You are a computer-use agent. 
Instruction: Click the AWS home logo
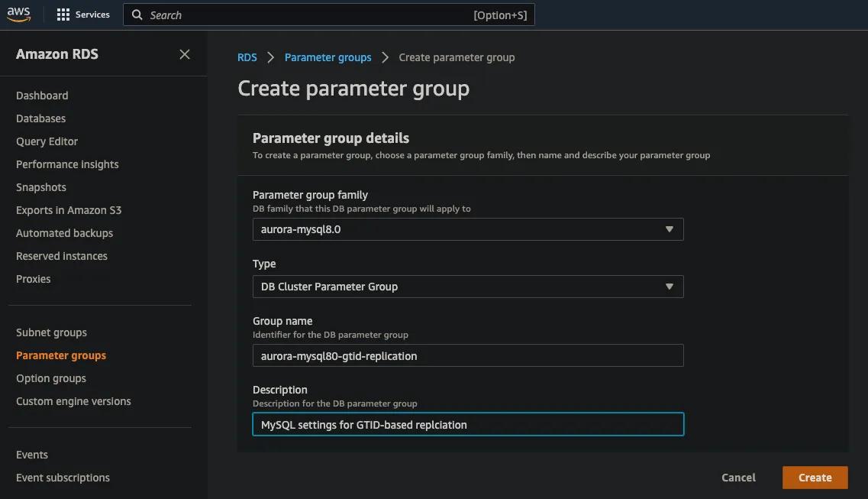(18, 14)
